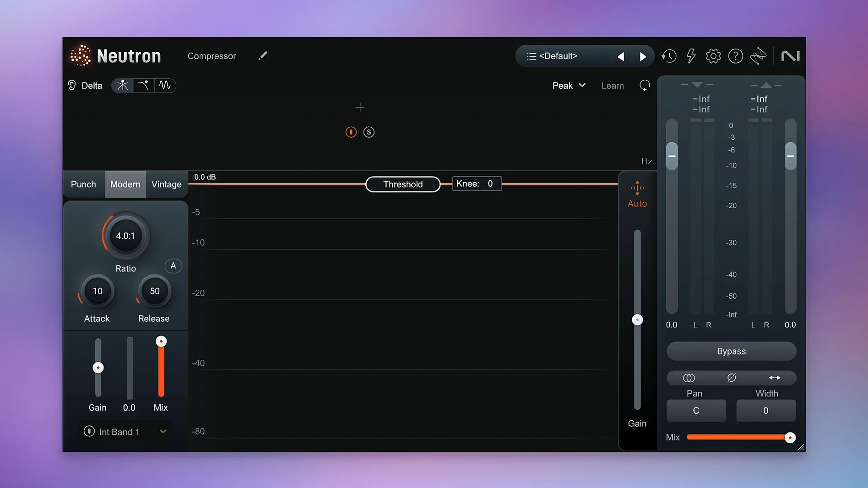This screenshot has width=868, height=488.
Task: Toggle Int Band 1 power icon
Action: click(x=89, y=431)
